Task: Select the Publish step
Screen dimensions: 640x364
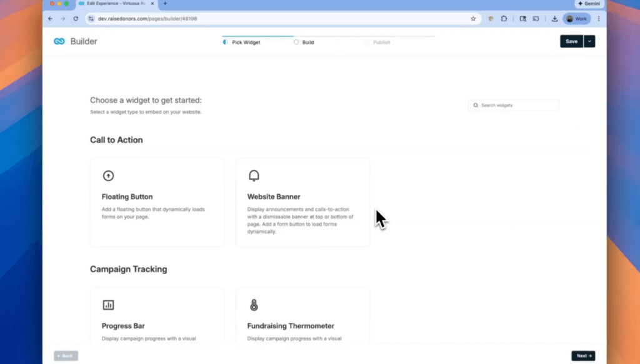Action: tap(377, 42)
